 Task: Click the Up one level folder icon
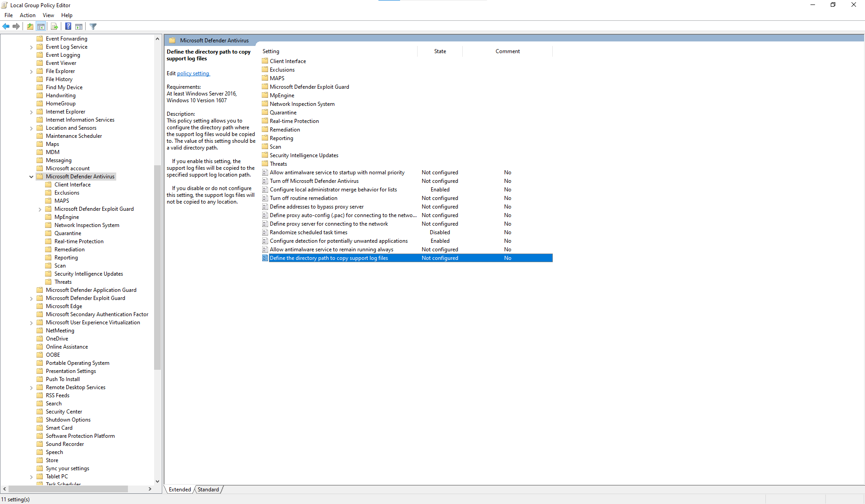(x=30, y=27)
